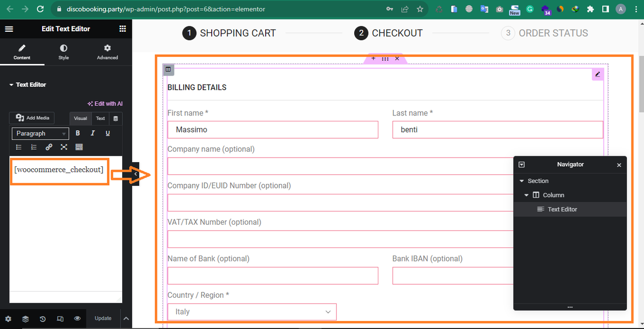Click the Shopping Cart step

click(x=229, y=33)
